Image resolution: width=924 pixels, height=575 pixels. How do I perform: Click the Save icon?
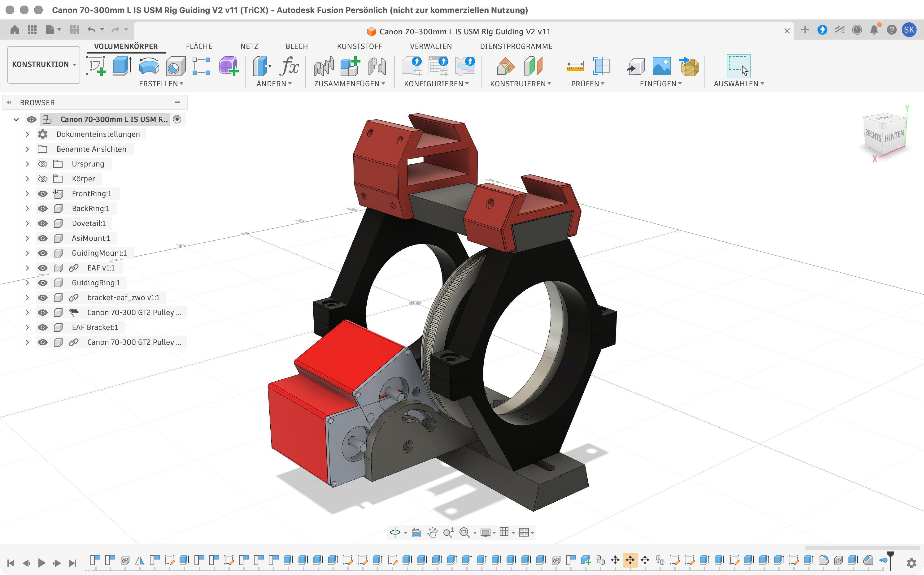(x=74, y=30)
